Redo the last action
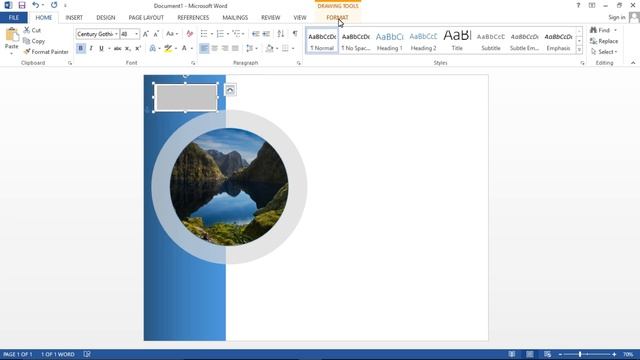640x360 pixels. (54, 5)
